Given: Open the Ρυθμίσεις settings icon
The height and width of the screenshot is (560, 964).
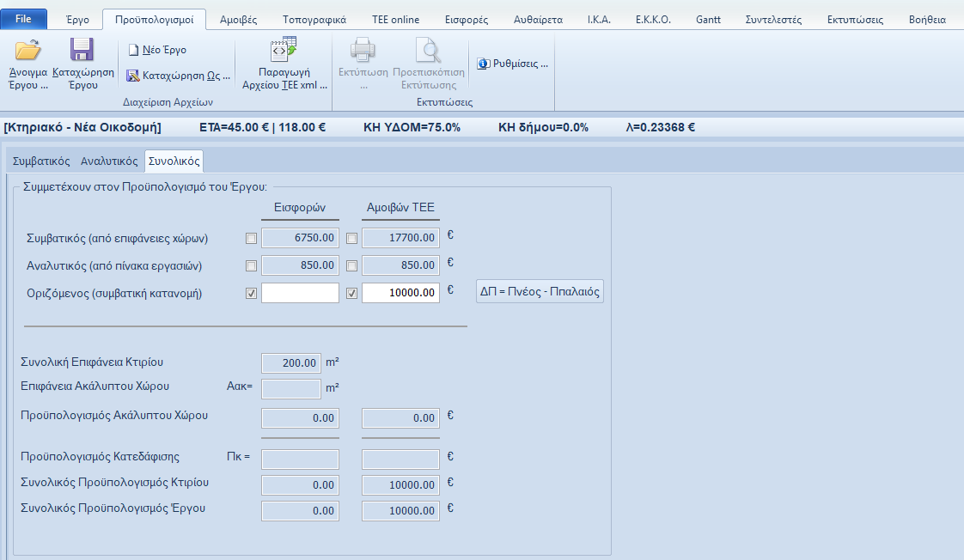Looking at the screenshot, I should coord(483,64).
